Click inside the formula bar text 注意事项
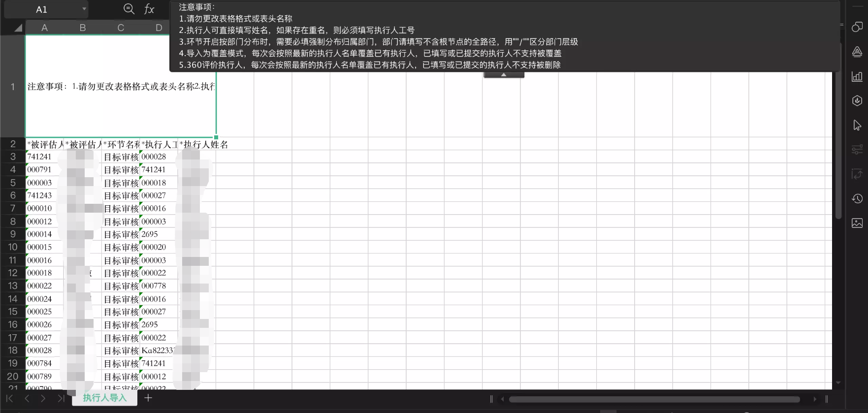 197,7
